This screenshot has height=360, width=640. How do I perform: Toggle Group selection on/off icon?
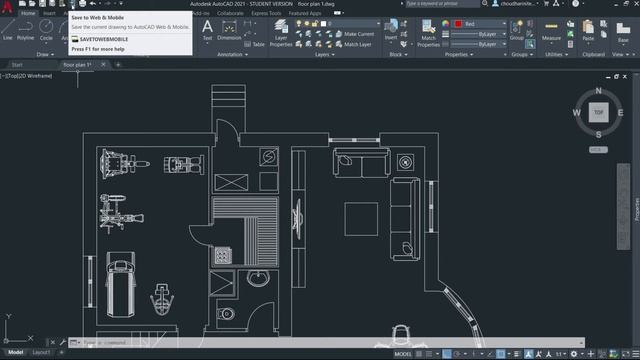[530, 44]
